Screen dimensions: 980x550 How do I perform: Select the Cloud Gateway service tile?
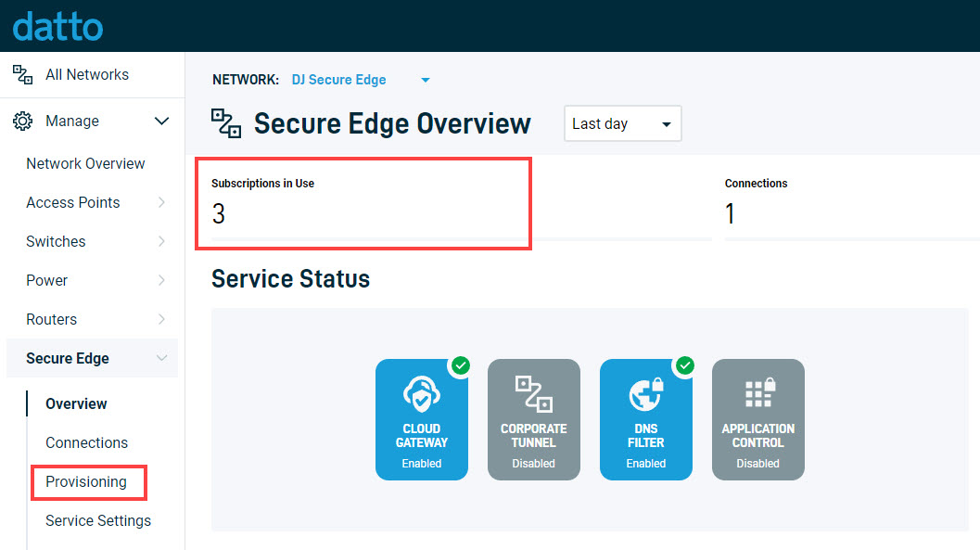[421, 419]
